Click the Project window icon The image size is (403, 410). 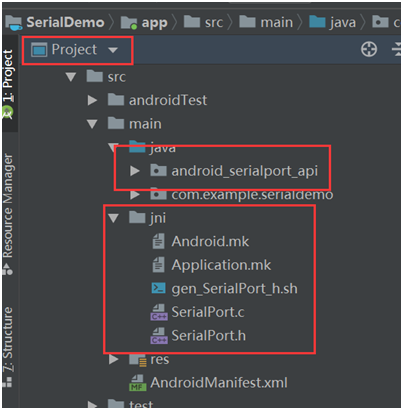[39, 50]
